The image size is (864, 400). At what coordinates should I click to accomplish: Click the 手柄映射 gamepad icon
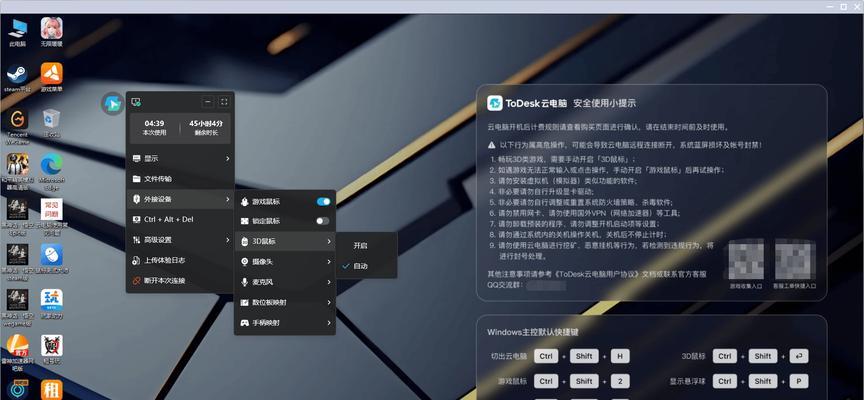(x=245, y=323)
